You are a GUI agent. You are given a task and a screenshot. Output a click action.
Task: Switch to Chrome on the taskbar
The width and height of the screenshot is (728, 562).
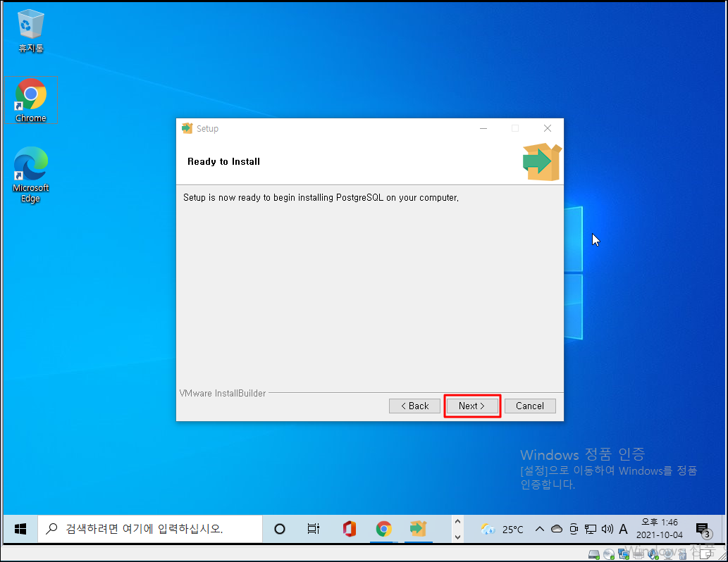click(384, 529)
